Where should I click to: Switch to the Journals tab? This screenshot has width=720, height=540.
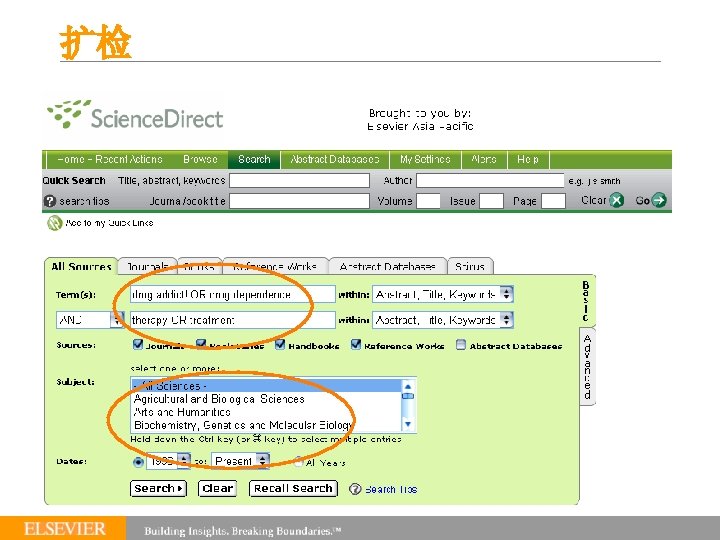pyautogui.click(x=147, y=266)
